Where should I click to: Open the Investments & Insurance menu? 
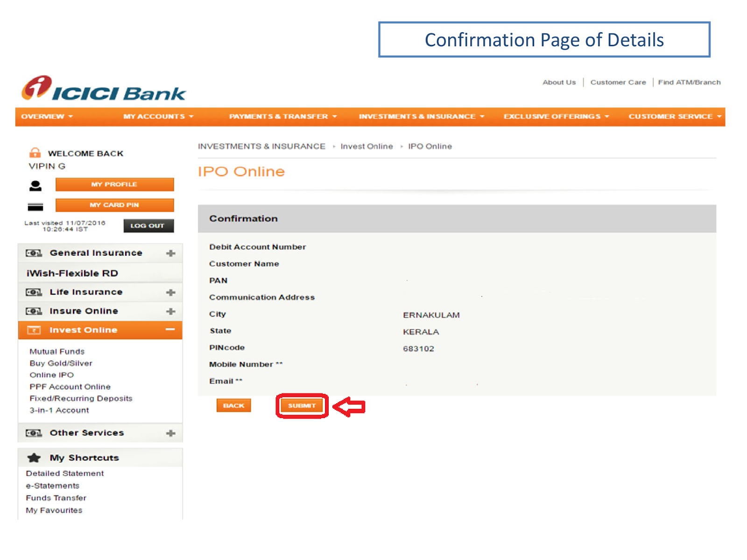click(x=422, y=116)
